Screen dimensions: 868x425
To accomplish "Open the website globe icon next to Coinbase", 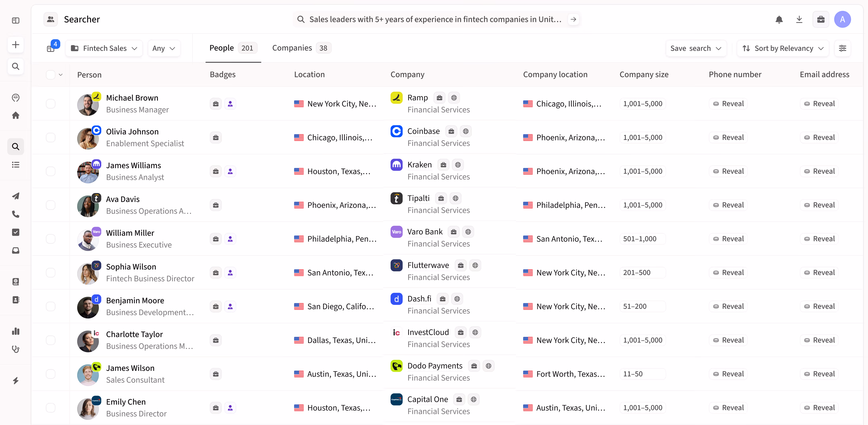I will click(x=465, y=131).
